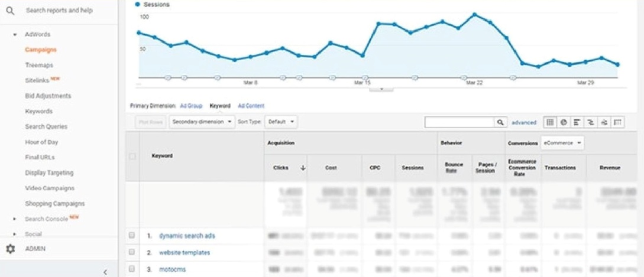Switch to the Data table view icon
Viewport: 644px width, 277px height.
[x=550, y=122]
